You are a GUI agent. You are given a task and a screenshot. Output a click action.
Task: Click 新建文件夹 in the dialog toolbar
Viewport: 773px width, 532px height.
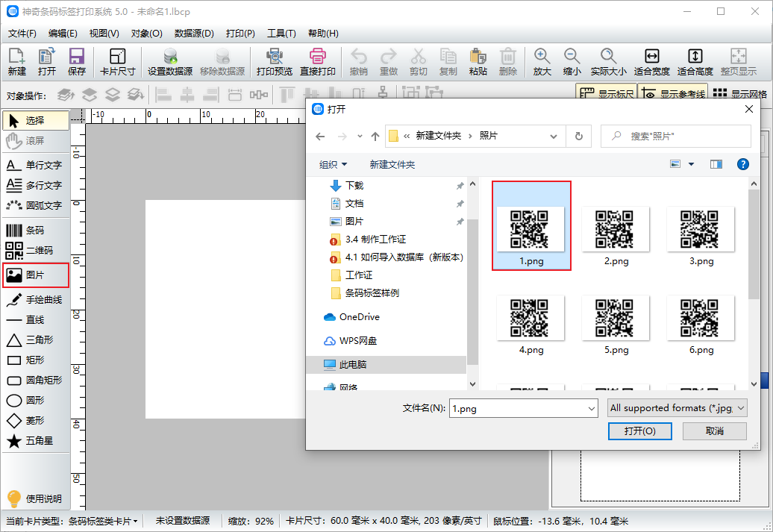point(392,165)
